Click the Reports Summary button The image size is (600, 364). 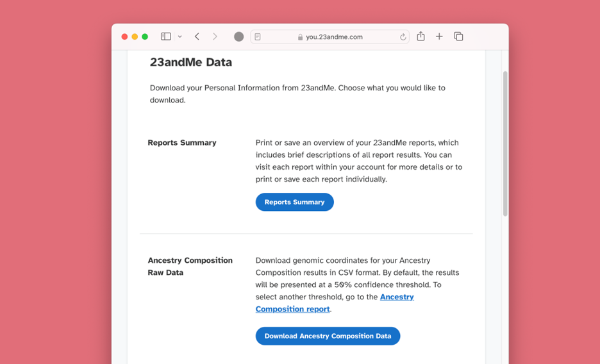(294, 202)
